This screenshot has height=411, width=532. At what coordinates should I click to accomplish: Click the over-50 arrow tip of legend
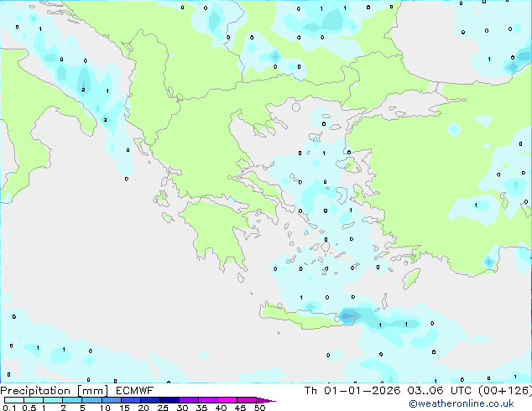pyautogui.click(x=266, y=400)
